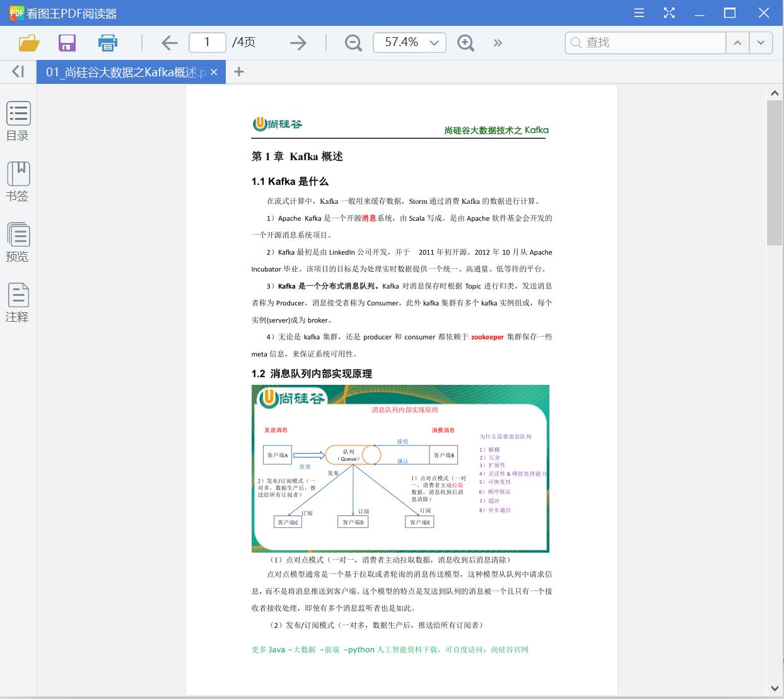Screen dimensions: 784x699
Task: Click header text 尚硅谷大数据技术之 Kafka
Action: point(496,130)
